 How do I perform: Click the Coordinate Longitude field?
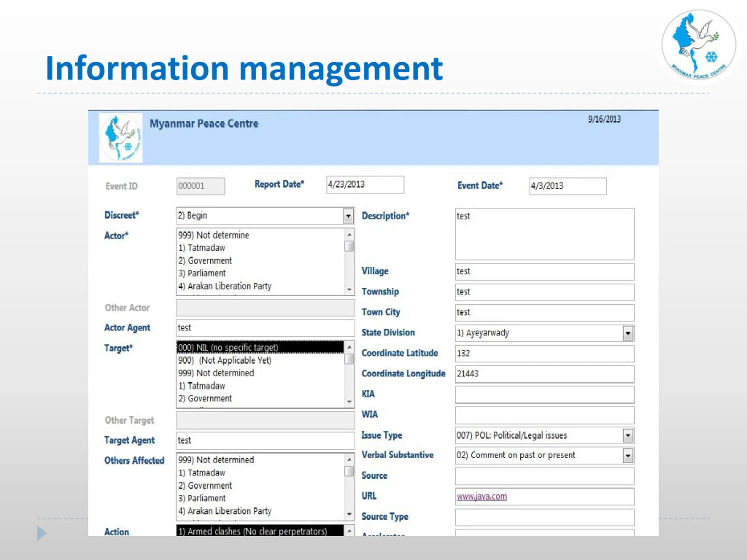click(544, 374)
